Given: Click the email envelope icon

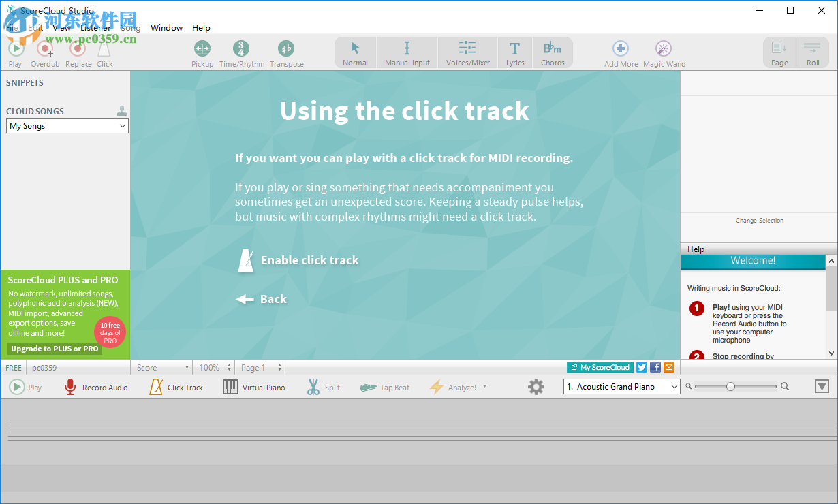Looking at the screenshot, I should point(668,367).
